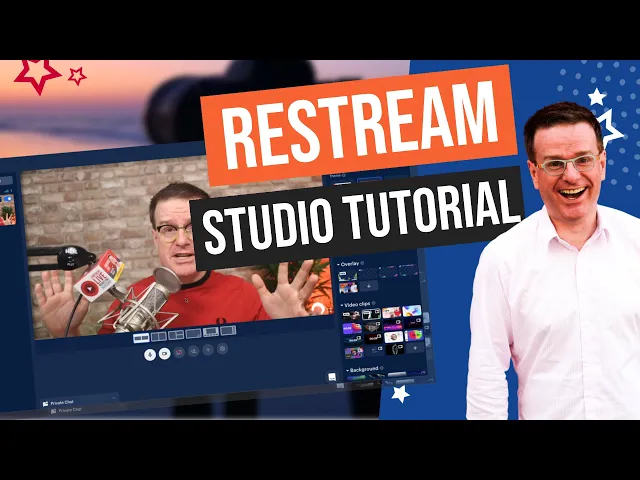Select the layout with side strip thumbnails
The height and width of the screenshot is (480, 640).
point(228,330)
